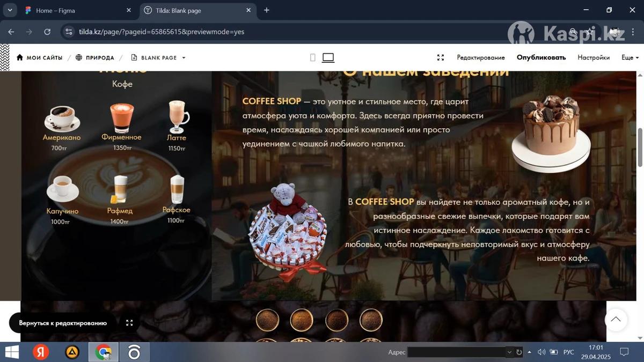The height and width of the screenshot is (362, 644).
Task: Click the browser back arrow
Action: (11, 32)
